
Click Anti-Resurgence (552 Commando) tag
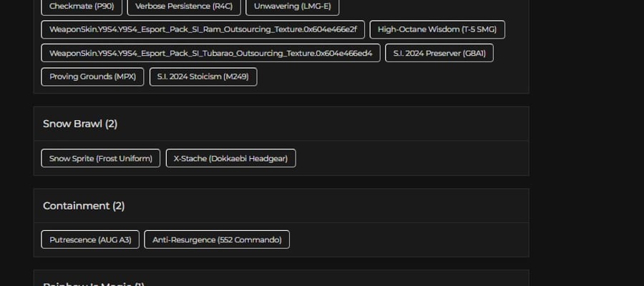(217, 240)
